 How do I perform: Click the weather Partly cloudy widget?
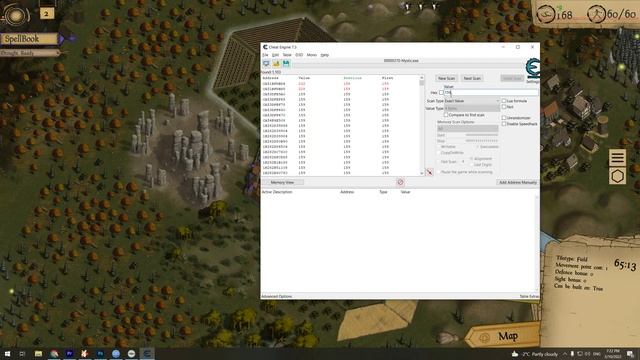536,354
